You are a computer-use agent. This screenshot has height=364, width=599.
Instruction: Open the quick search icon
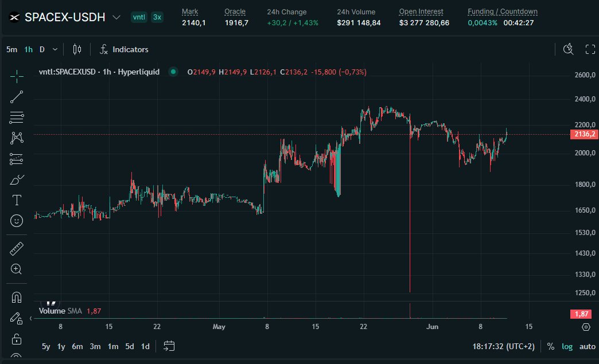click(569, 49)
